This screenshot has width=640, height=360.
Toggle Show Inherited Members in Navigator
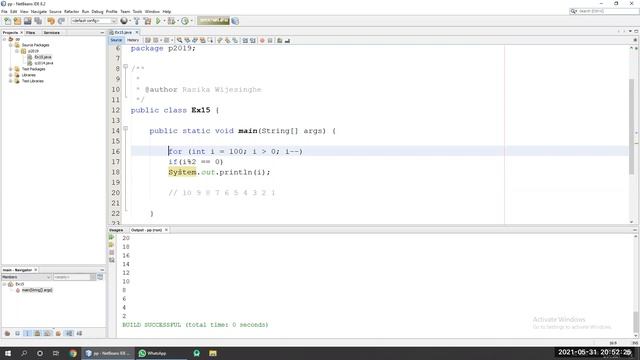pos(7,333)
